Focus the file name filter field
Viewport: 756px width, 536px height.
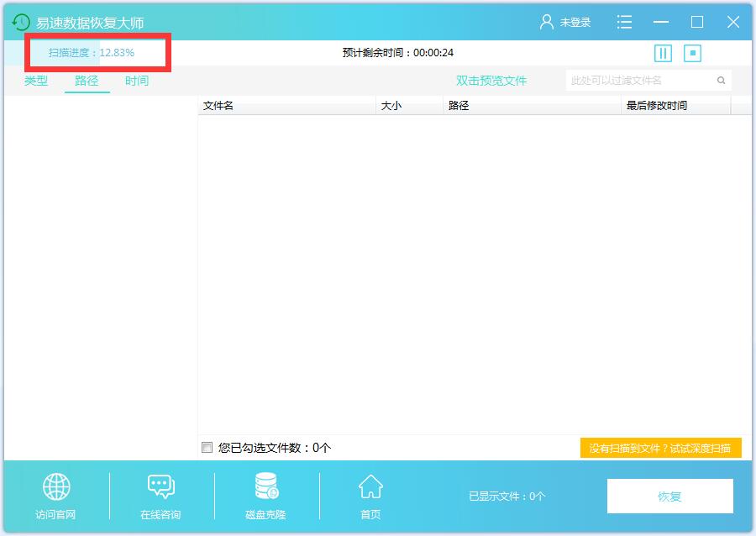pyautogui.click(x=638, y=81)
